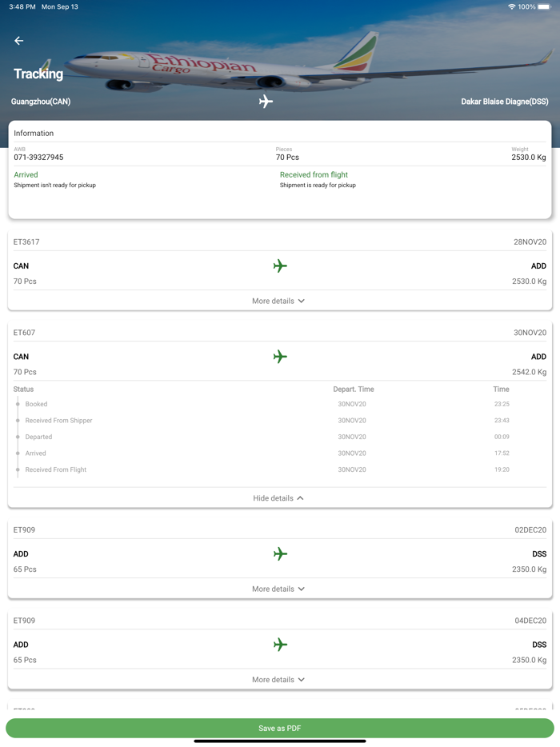Collapse details with Hide details on ET607
Screen dimensions: 560x747
pos(278,498)
